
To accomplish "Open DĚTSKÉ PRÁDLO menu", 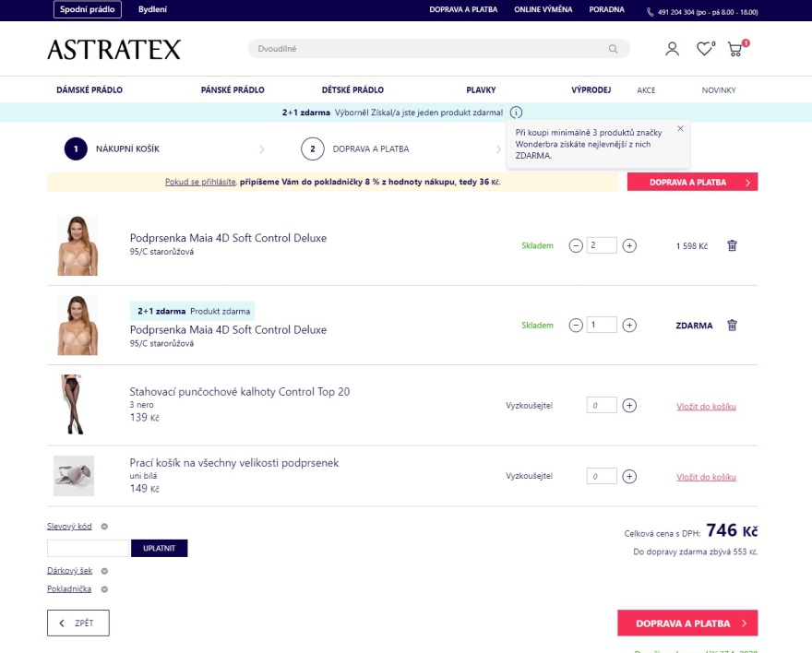I will point(352,90).
